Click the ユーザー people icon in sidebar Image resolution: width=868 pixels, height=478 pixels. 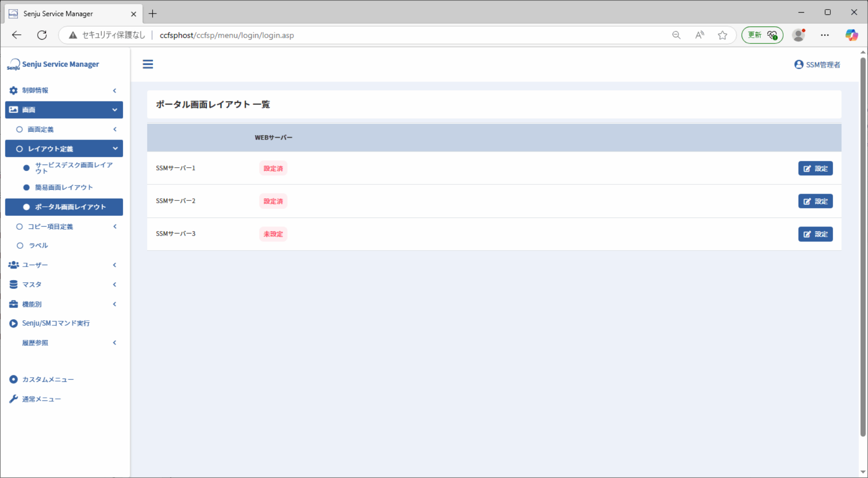point(14,265)
